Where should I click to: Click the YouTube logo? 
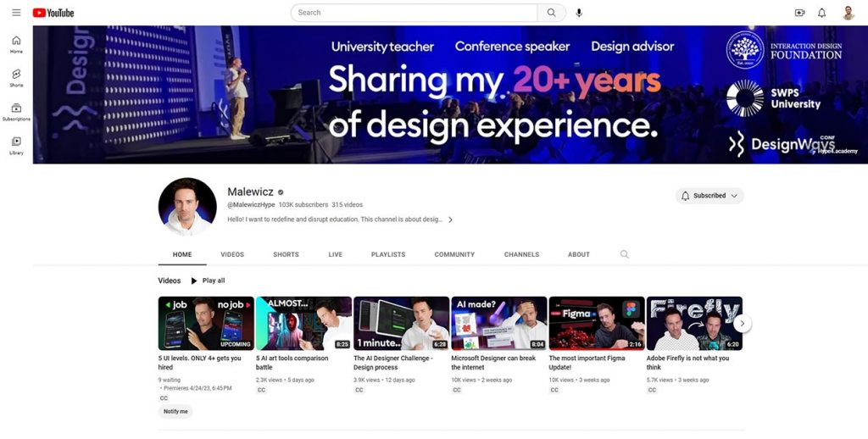(53, 13)
